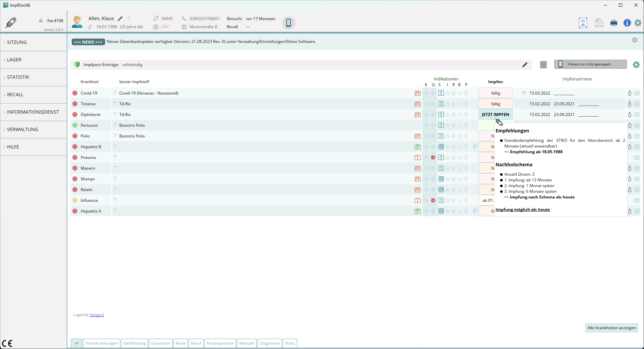Open the top-right settings gear

point(638,23)
